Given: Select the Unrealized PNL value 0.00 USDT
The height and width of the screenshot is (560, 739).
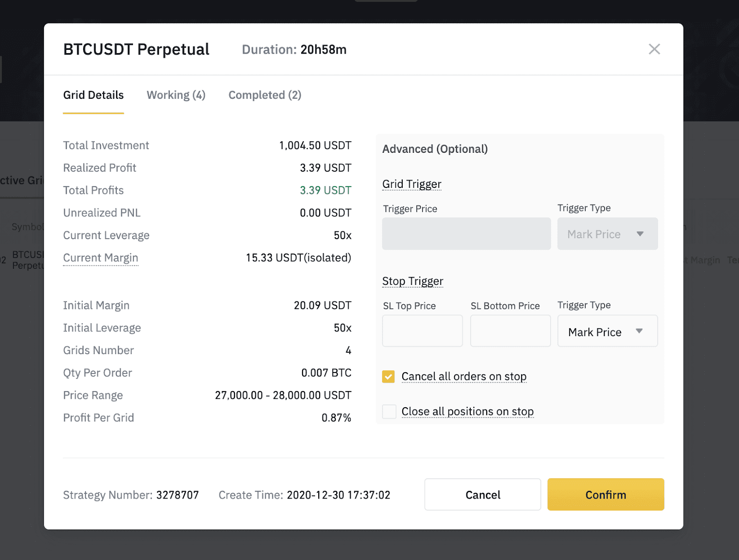Looking at the screenshot, I should 326,213.
